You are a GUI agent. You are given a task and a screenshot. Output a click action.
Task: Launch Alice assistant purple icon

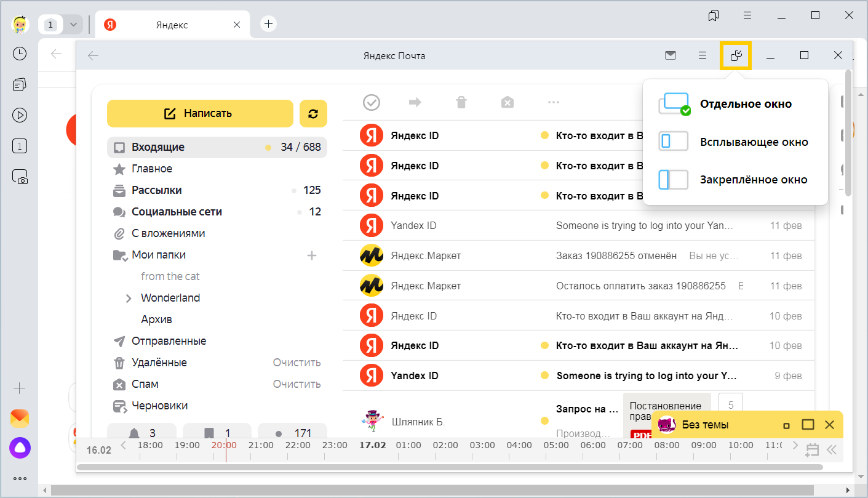point(20,448)
